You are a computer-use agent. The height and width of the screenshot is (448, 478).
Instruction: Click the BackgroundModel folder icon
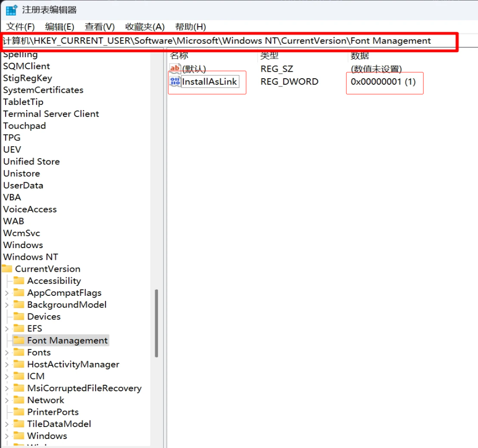[x=19, y=304]
